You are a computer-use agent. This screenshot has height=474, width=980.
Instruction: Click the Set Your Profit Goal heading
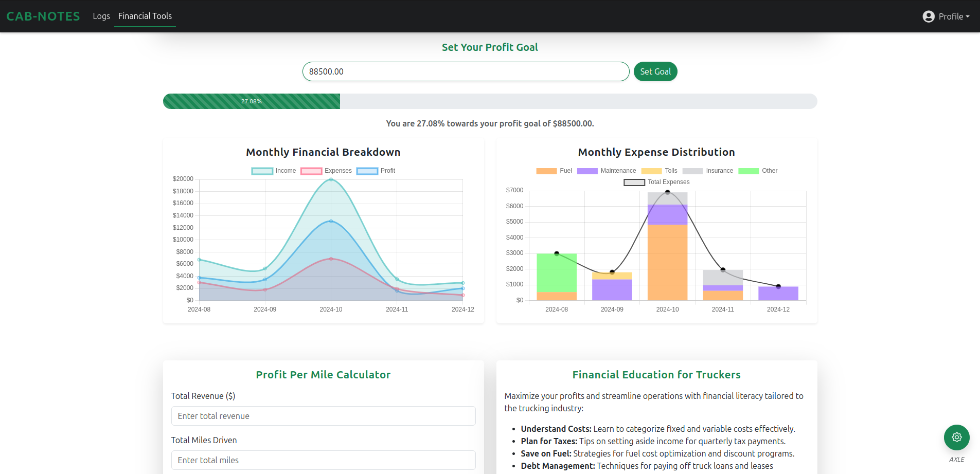490,47
